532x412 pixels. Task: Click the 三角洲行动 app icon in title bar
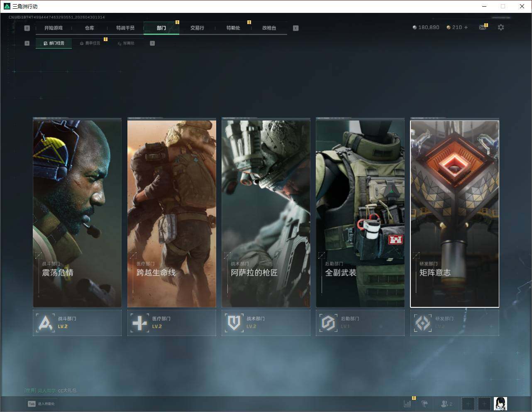pyautogui.click(x=7, y=6)
